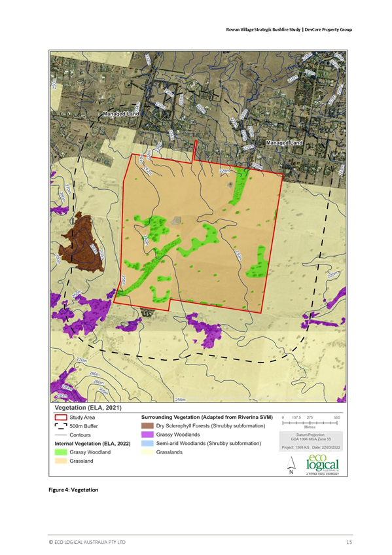The height and width of the screenshot is (555, 392).
Task: Select the blue Semi-arid Woodlands swatch
Action: (147, 443)
